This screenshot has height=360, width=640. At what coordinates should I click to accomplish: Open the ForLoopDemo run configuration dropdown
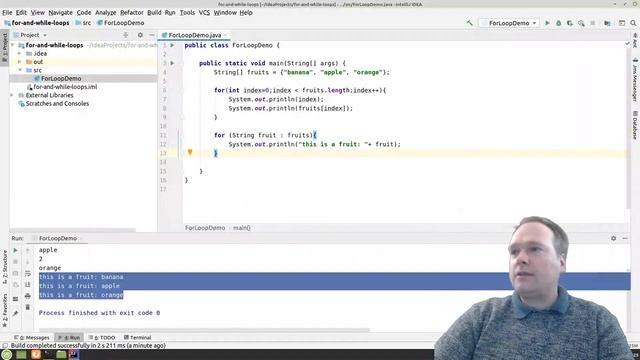509,23
